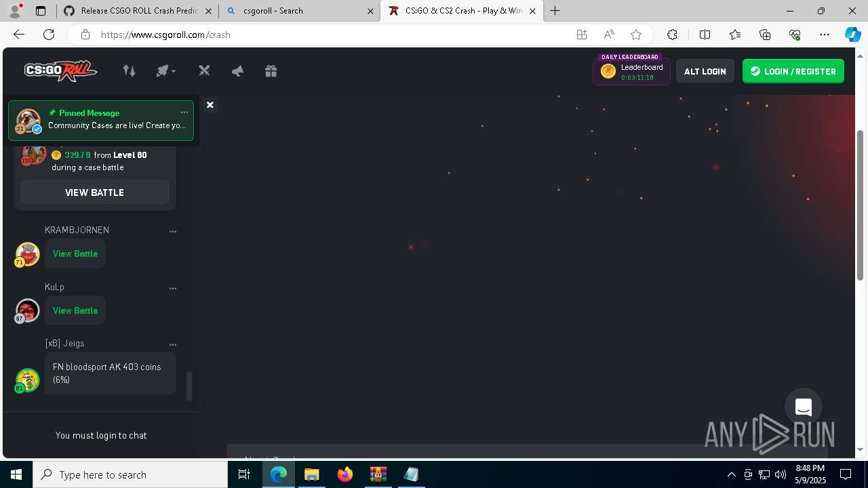
Task: Click the address bar URL
Action: tap(165, 35)
